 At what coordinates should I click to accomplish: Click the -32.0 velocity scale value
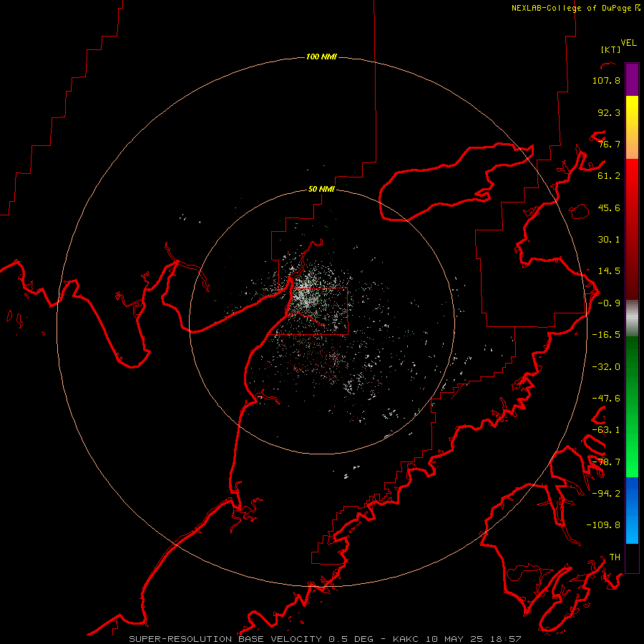(x=606, y=367)
